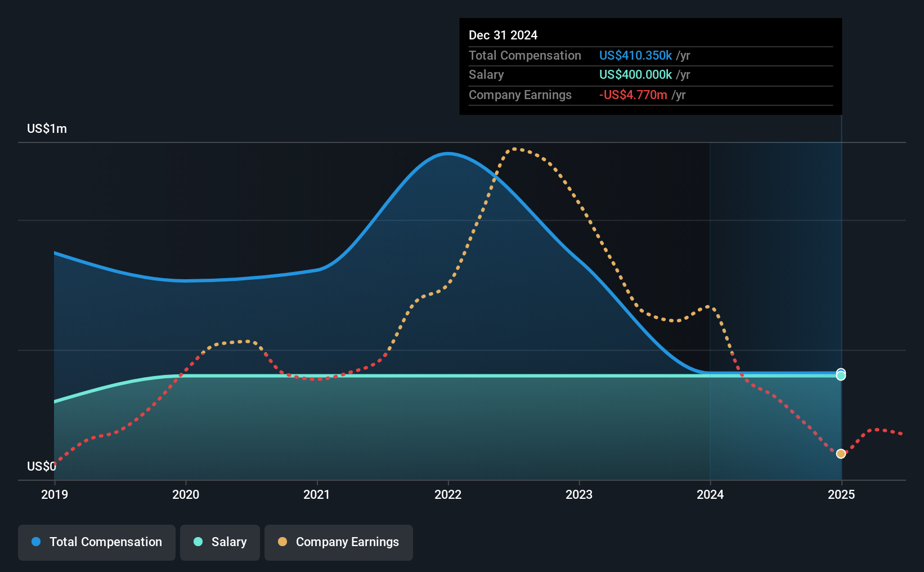Click the Company Earnings label in the tooltip
924x572 pixels.
(520, 95)
